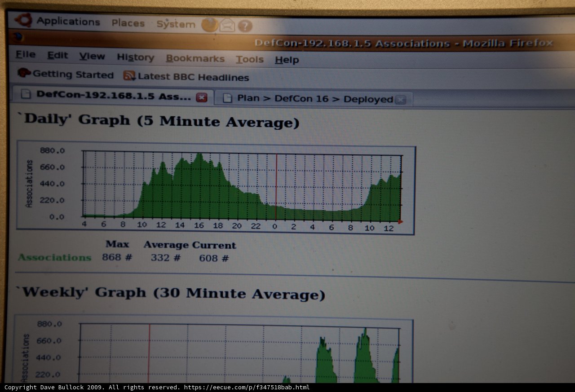Screen dimensions: 575x392
Task: Click the Average value 332 #
Action: [166, 258]
